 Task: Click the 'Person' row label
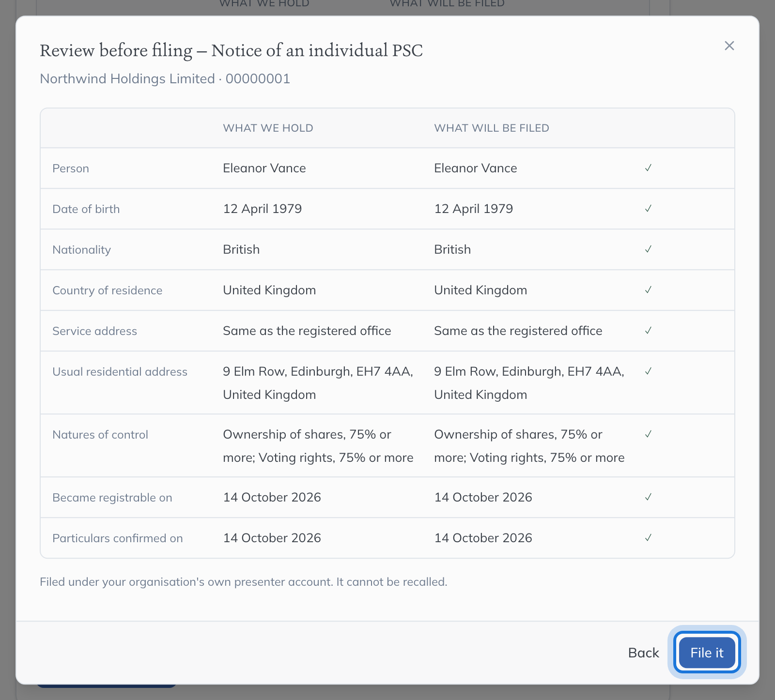coord(71,168)
